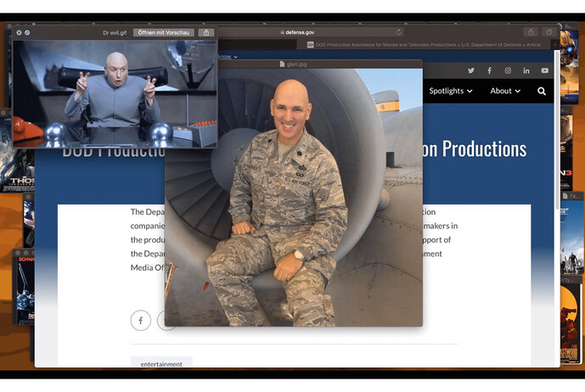Open the Facebook page from header icons
The image size is (585, 392).
[x=489, y=70]
